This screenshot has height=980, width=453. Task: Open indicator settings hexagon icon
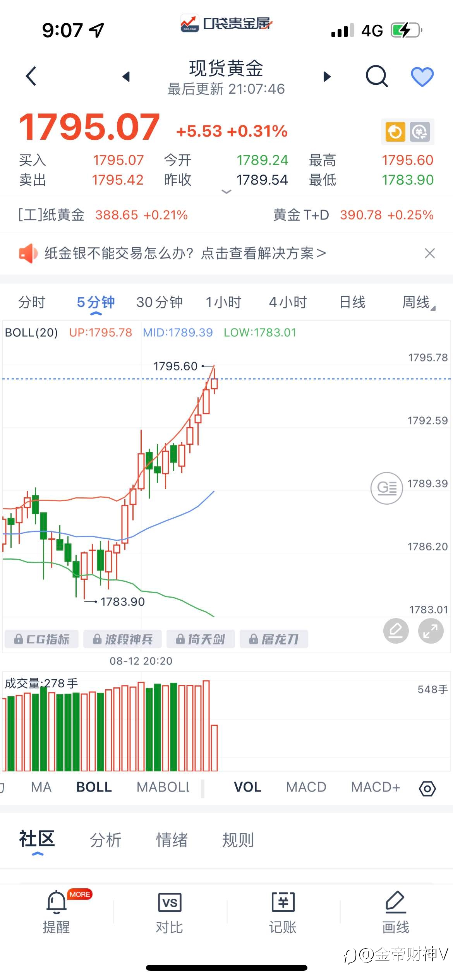pyautogui.click(x=427, y=789)
